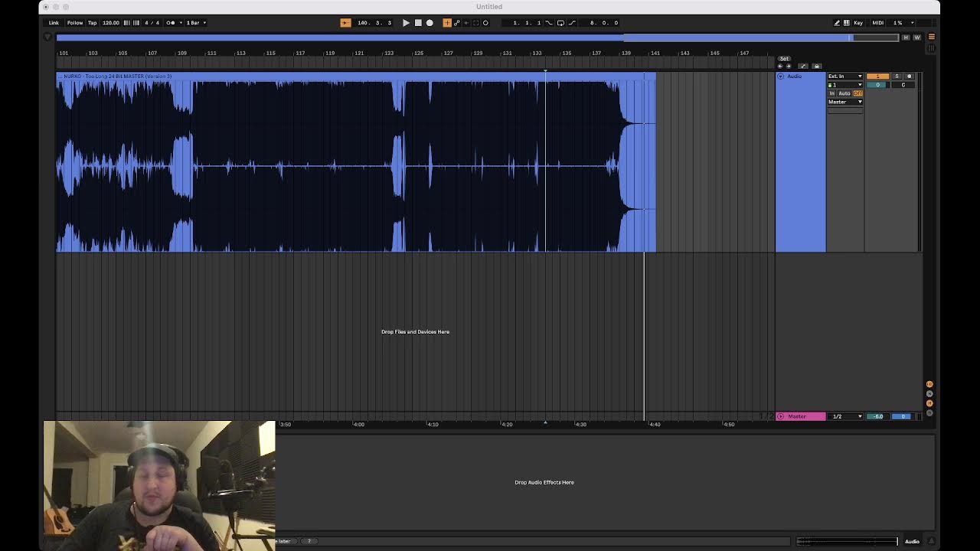Adjust the Audio track pan control showing C
This screenshot has width=980, height=551.
click(903, 85)
